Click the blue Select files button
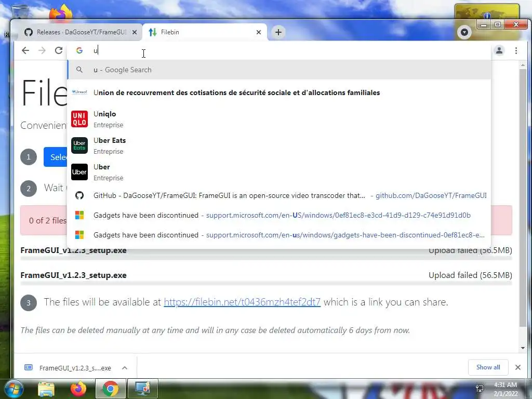532x399 pixels. coord(55,157)
